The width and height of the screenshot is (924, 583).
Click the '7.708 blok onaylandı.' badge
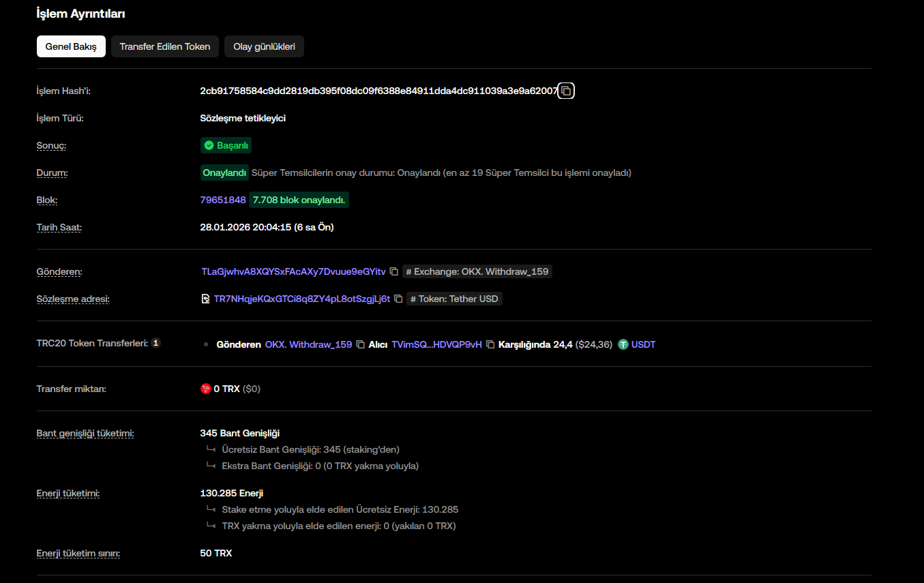tap(299, 200)
